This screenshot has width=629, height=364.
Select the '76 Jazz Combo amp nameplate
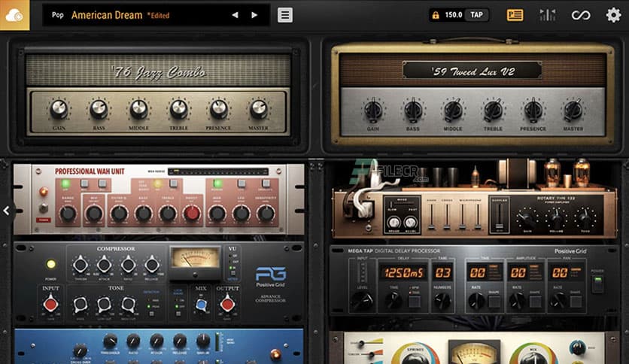(159, 72)
